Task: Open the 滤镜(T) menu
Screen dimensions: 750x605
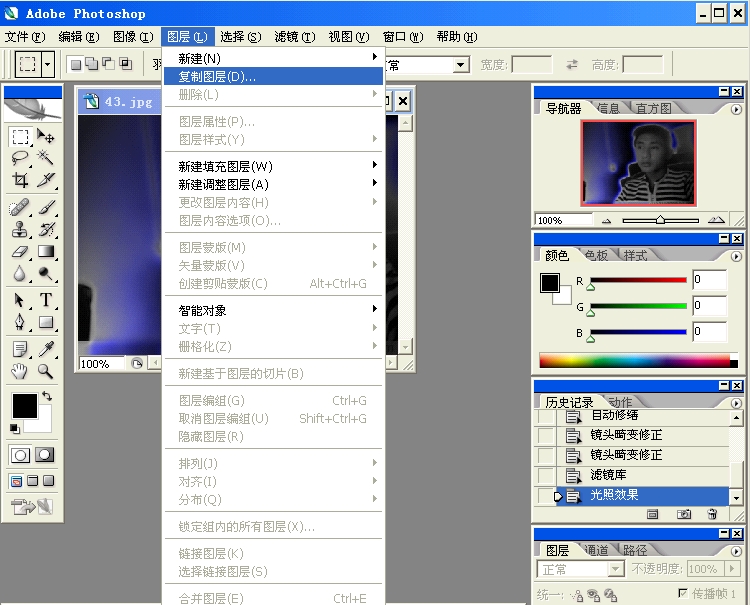Action: coord(295,37)
